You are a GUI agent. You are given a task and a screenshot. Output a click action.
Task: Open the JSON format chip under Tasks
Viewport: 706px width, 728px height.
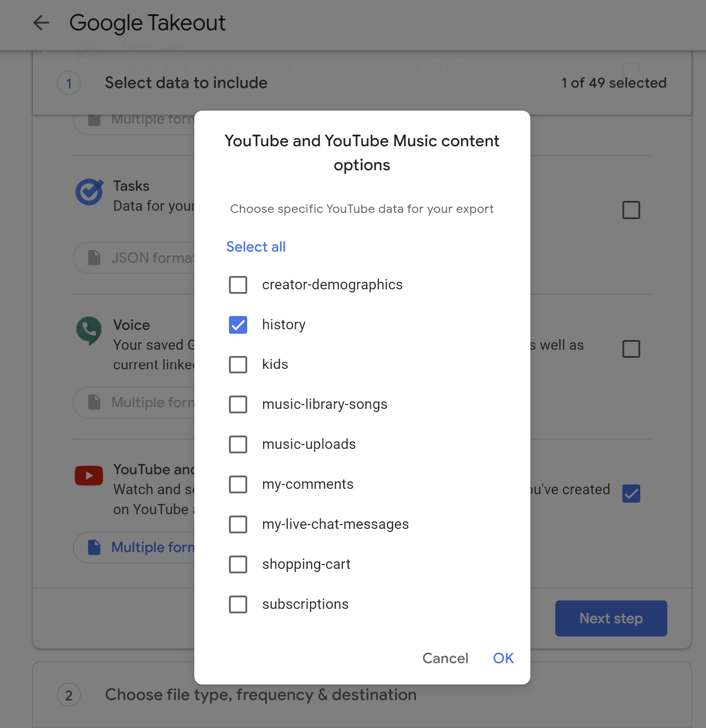tap(134, 258)
